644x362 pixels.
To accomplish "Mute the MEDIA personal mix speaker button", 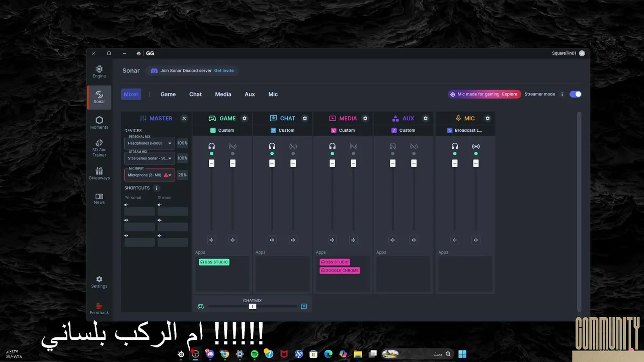I will coord(332,240).
